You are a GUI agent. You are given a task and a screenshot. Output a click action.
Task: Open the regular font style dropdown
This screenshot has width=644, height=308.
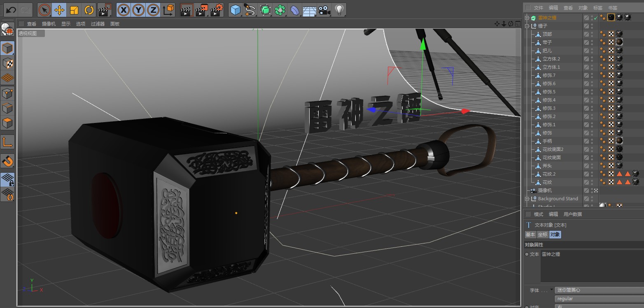599,299
